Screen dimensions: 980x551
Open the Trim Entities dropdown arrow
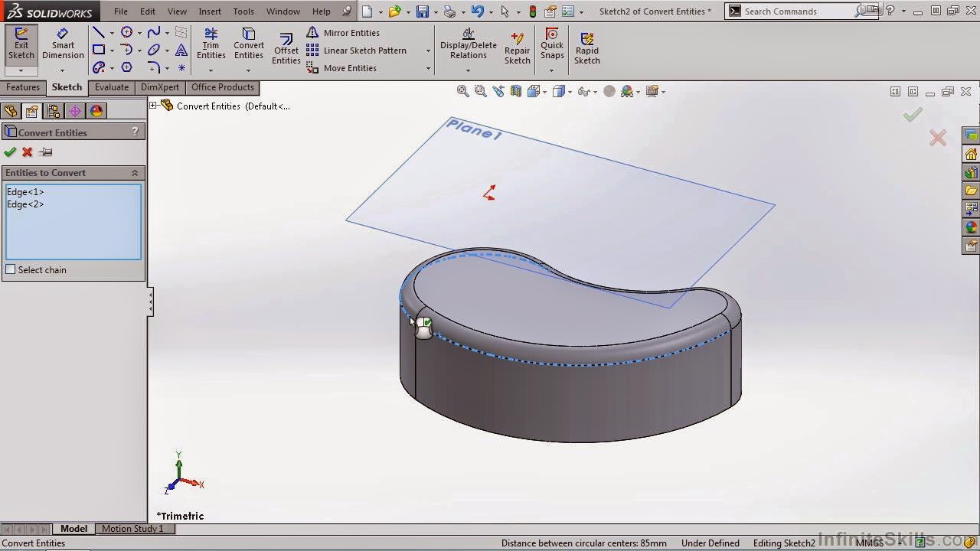tap(211, 70)
